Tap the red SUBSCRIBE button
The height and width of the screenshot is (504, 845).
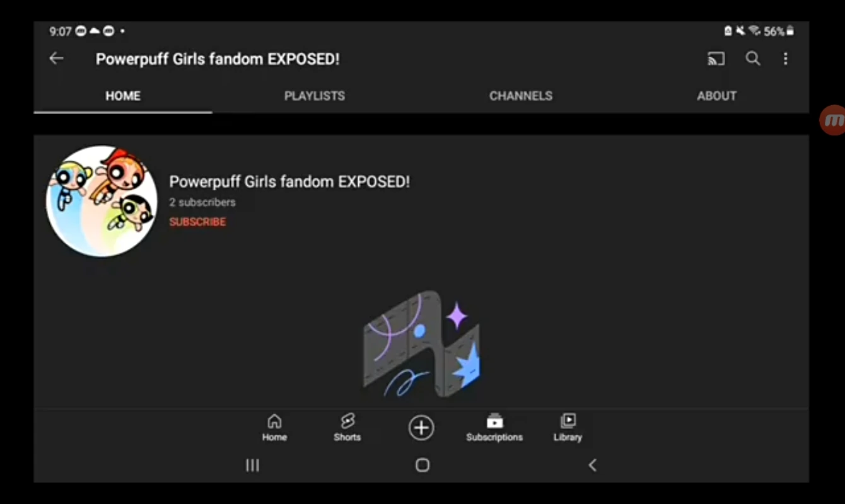click(197, 222)
